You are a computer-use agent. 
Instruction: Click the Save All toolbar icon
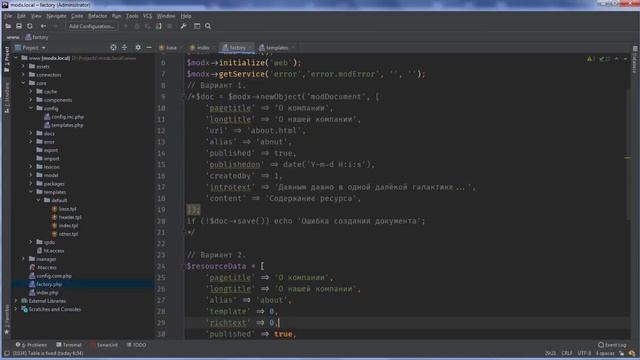[x=19, y=26]
